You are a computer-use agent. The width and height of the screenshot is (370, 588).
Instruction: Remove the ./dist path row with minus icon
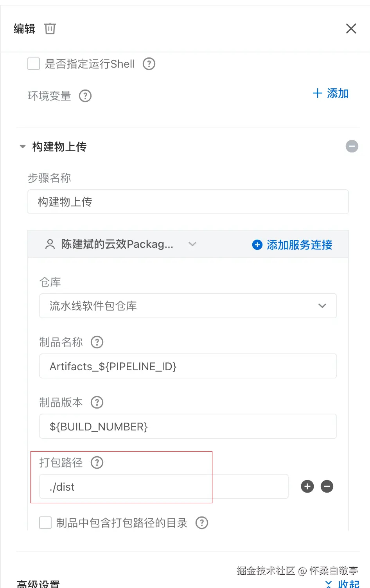pos(327,486)
